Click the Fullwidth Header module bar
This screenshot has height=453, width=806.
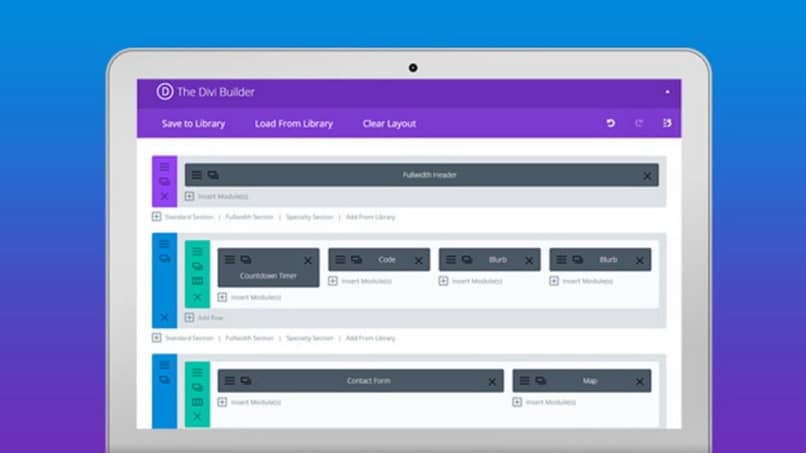(422, 175)
